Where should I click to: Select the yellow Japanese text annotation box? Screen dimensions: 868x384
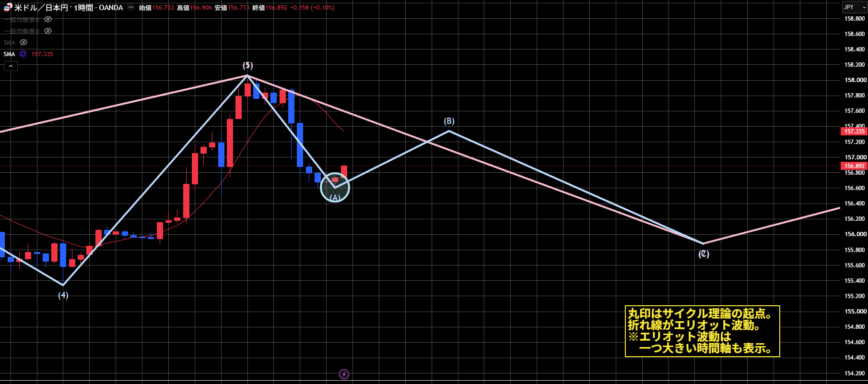[703, 331]
